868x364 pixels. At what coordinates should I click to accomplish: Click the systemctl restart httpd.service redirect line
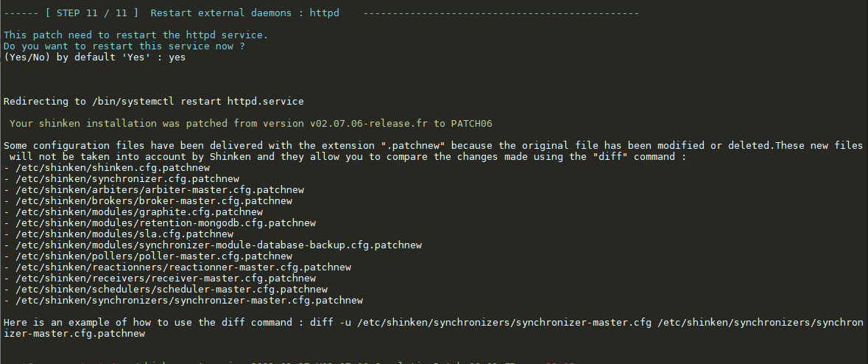[x=153, y=101]
